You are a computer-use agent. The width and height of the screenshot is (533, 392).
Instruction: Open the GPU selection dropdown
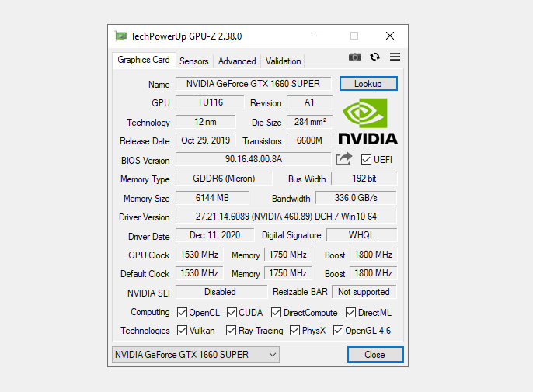196,355
